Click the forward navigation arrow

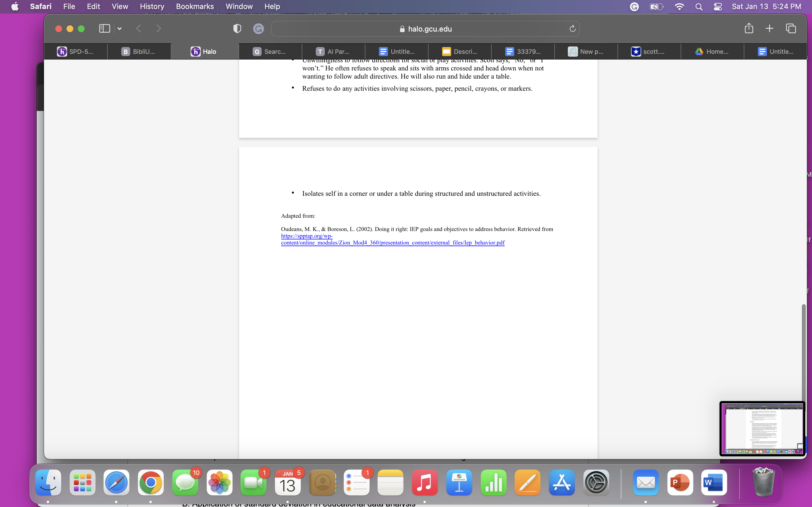(x=158, y=28)
